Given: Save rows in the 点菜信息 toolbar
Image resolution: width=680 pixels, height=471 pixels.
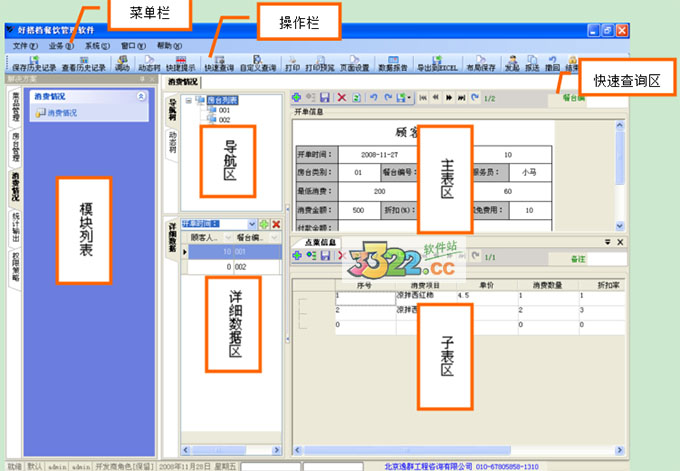Looking at the screenshot, I should pos(325,255).
